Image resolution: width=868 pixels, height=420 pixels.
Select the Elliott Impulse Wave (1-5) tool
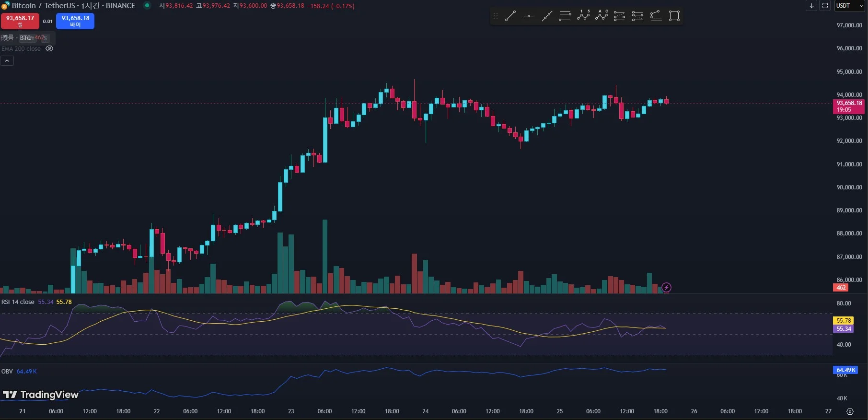[x=583, y=16]
